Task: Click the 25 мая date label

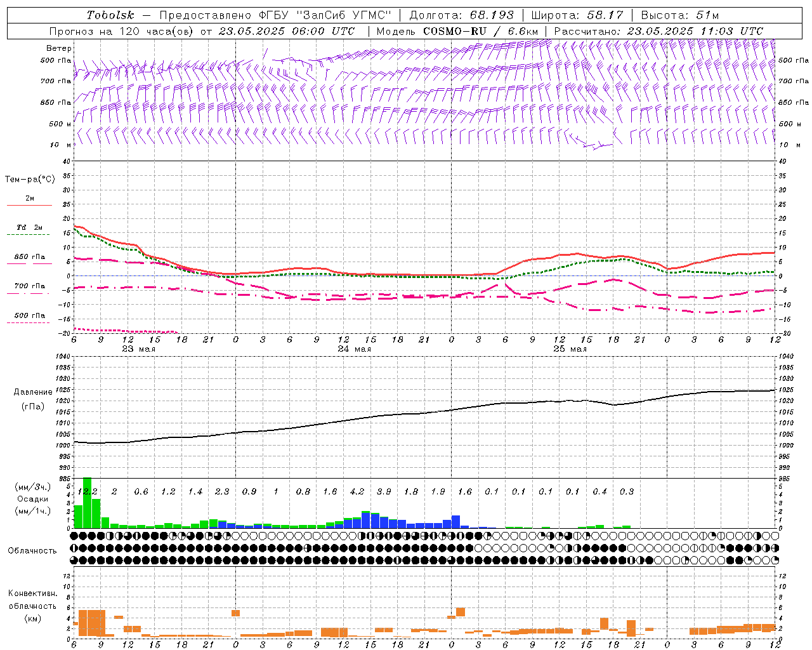Action: pos(570,349)
